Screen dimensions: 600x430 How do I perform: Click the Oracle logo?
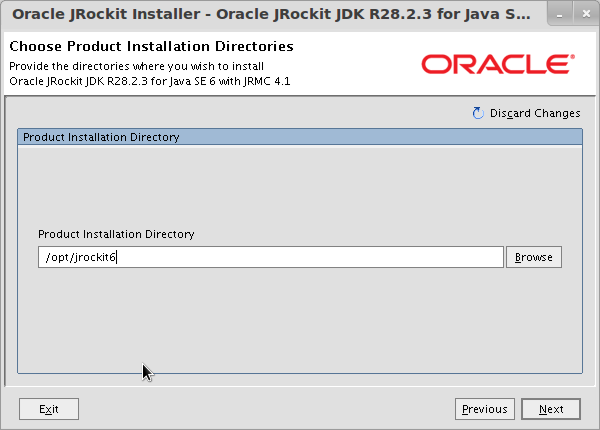click(498, 64)
